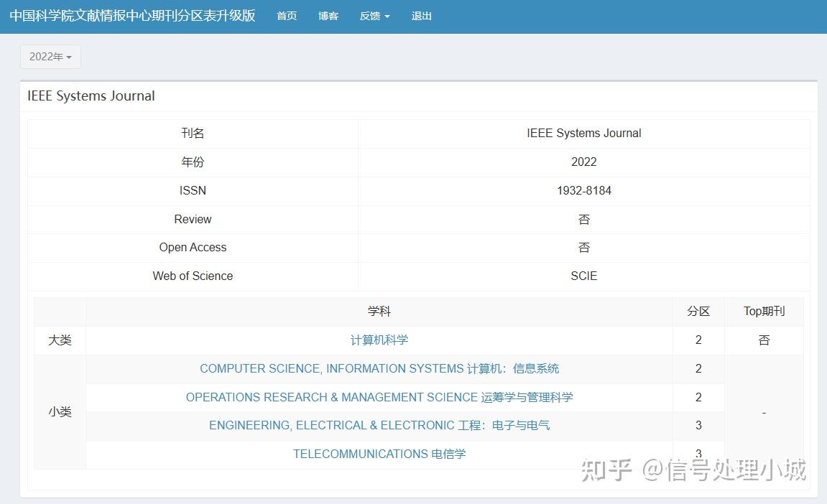This screenshot has width=827, height=504.
Task: Click Top期刊 value 否 for 计算机科学
Action: click(x=764, y=340)
